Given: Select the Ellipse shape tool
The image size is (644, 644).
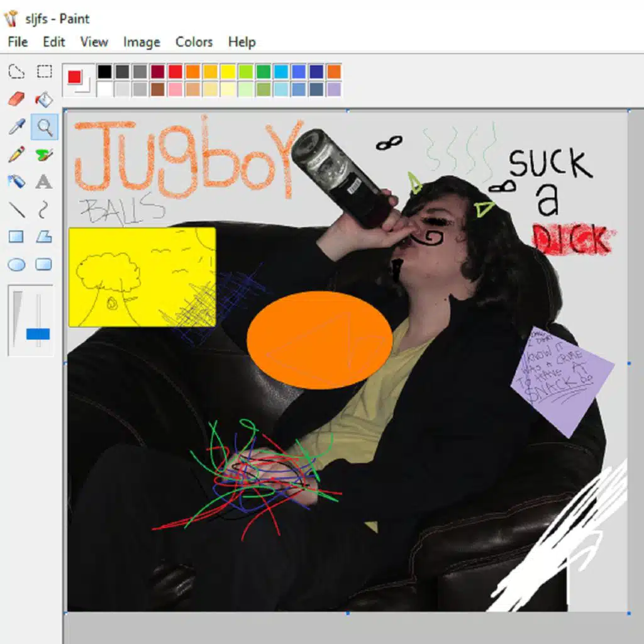Looking at the screenshot, I should click(16, 264).
